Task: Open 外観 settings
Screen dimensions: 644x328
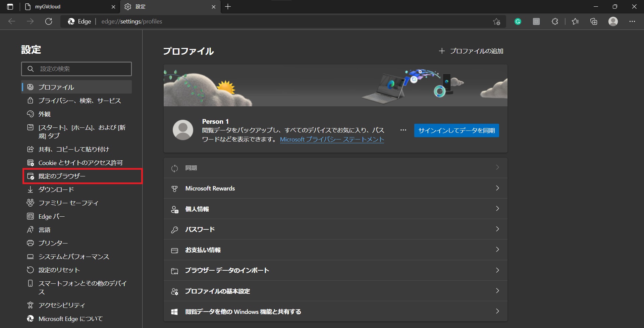Action: (x=77, y=114)
